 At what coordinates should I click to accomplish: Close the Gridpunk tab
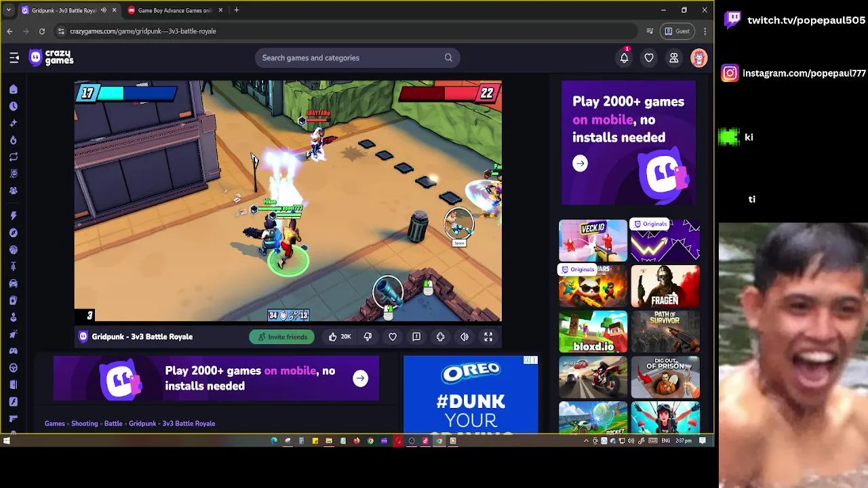(x=114, y=10)
